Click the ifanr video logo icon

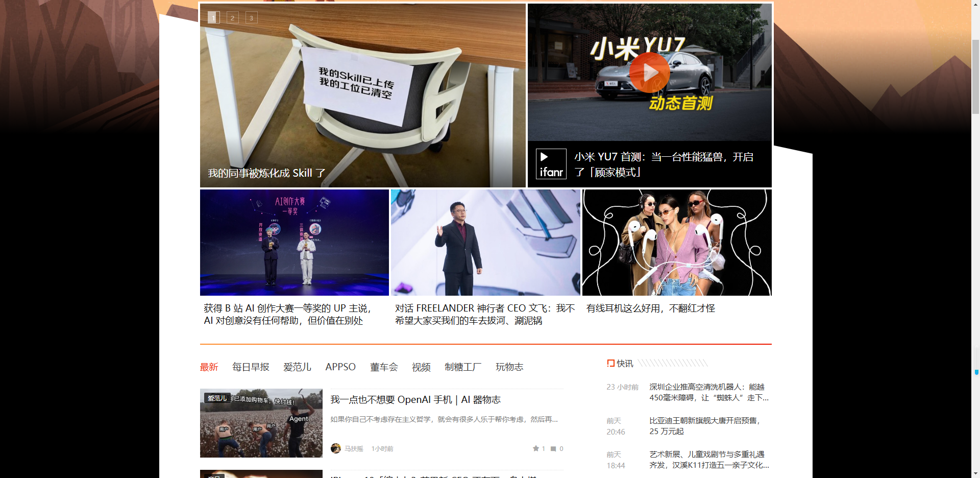(x=551, y=164)
